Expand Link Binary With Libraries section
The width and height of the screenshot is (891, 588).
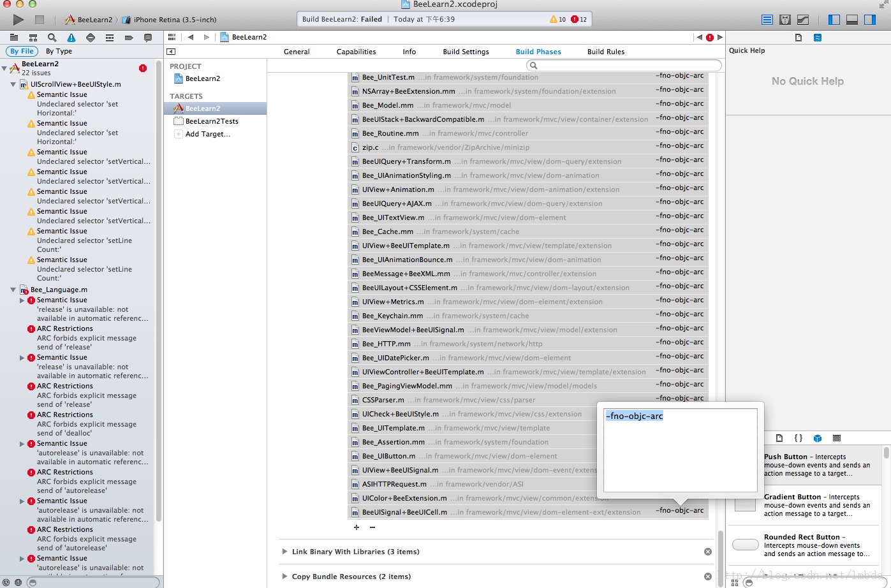click(284, 552)
